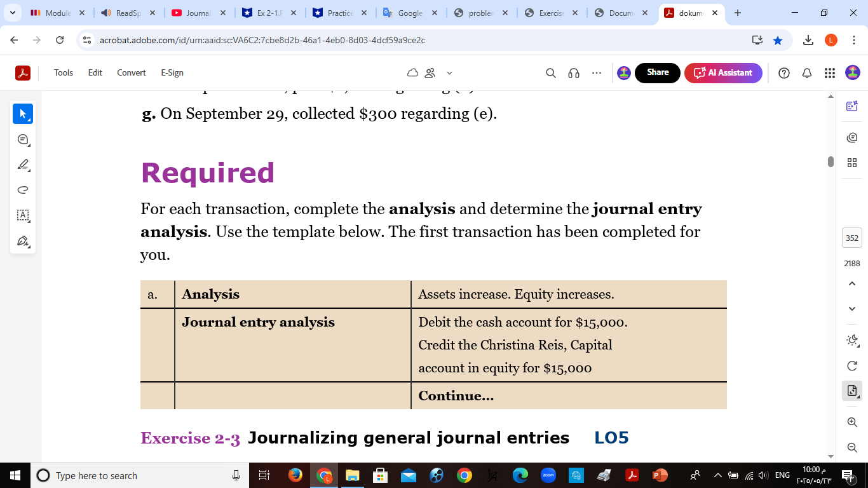Switch to the Ex 2-1 browser tab
This screenshot has height=488, width=868.
click(269, 13)
